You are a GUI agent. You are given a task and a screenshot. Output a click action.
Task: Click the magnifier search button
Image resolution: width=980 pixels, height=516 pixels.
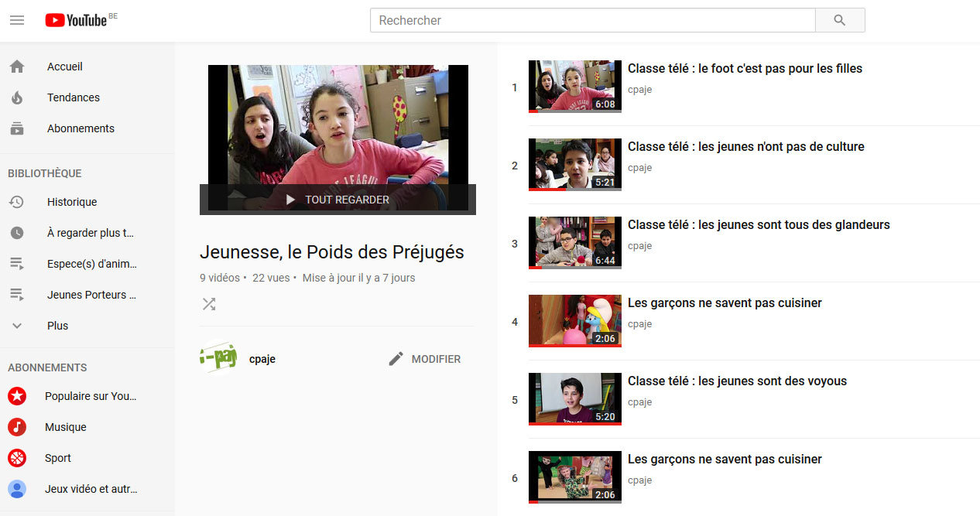tap(840, 20)
